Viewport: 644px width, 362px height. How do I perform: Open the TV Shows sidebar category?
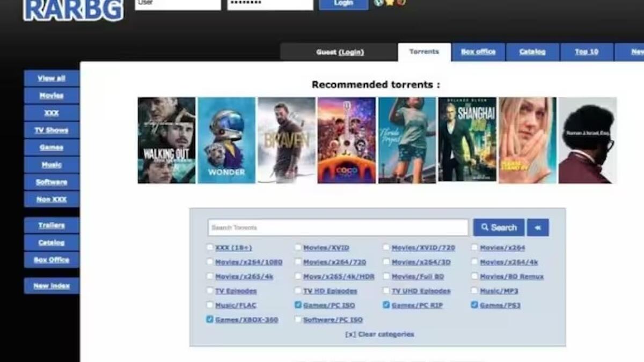[52, 130]
